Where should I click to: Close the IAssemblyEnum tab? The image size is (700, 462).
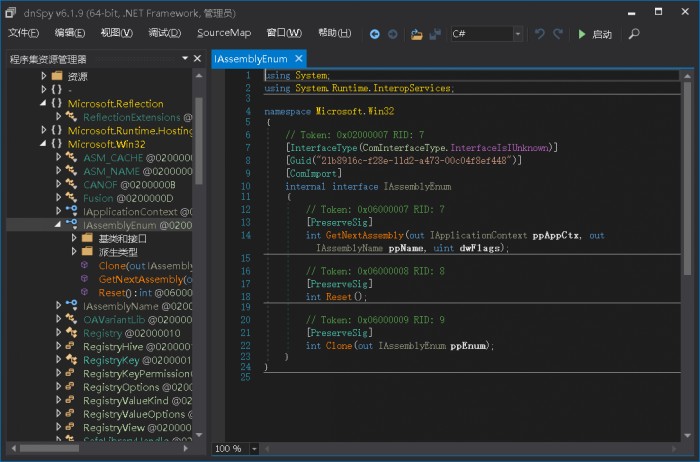click(299, 58)
